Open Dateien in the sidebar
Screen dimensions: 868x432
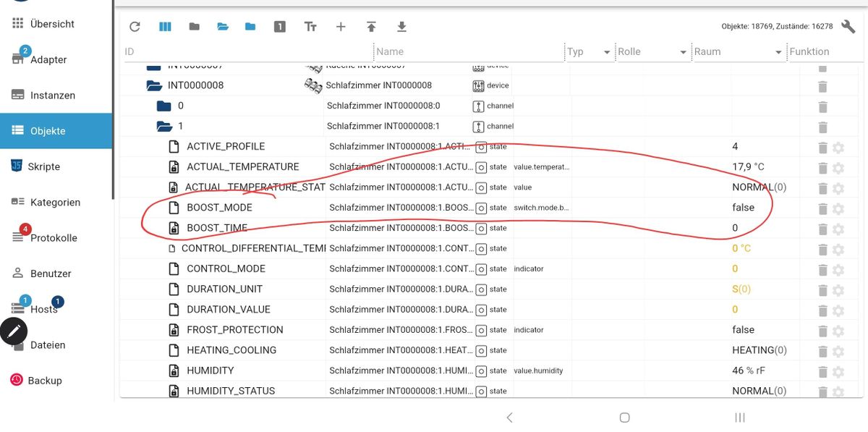(x=56, y=344)
